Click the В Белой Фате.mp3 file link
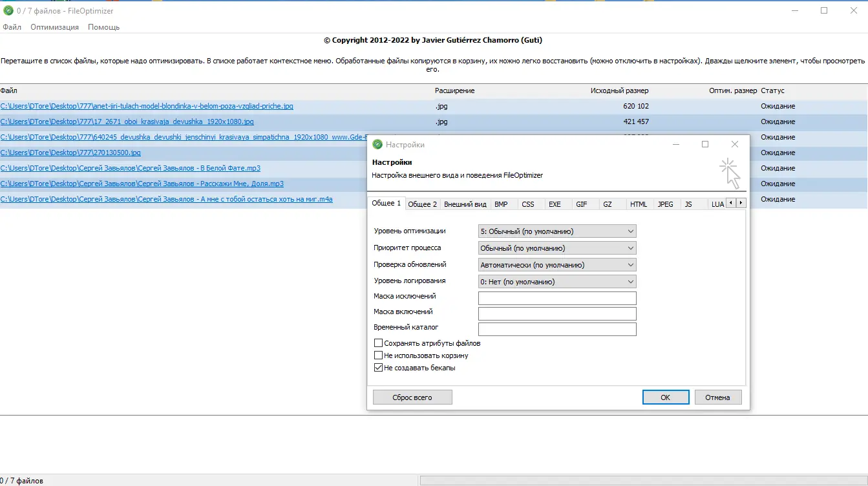This screenshot has height=486, width=868. (130, 168)
